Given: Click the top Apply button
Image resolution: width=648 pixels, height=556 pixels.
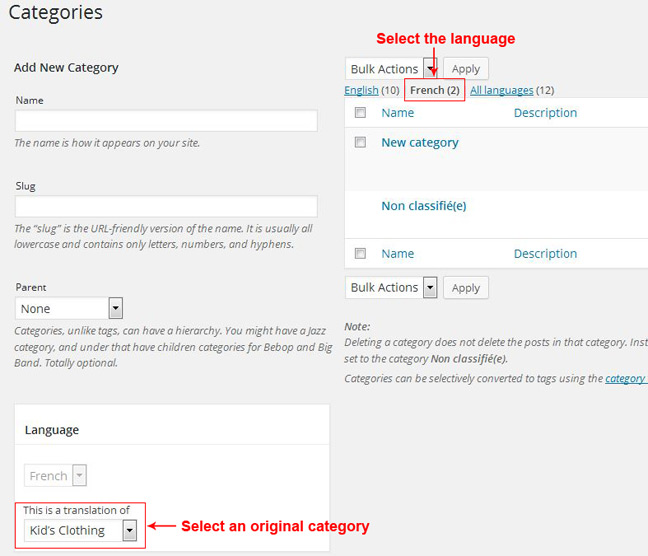Looking at the screenshot, I should 466,69.
